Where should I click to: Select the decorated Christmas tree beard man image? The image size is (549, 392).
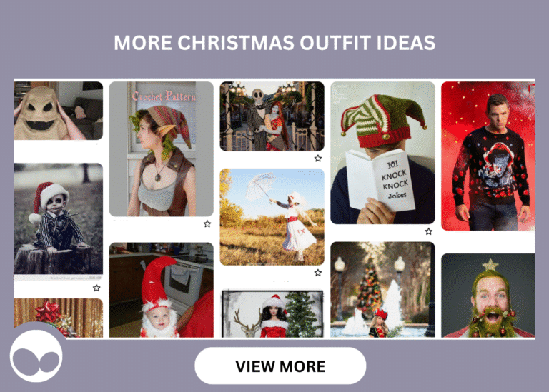(x=488, y=296)
